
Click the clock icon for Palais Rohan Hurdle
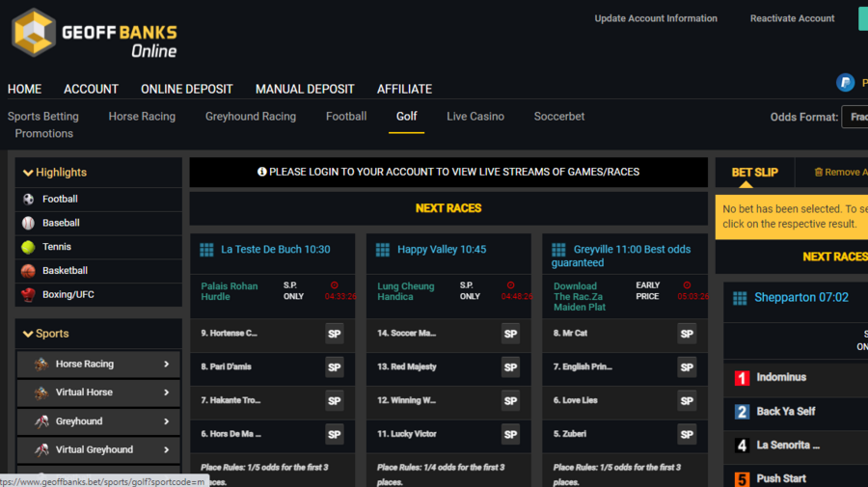[x=335, y=285]
